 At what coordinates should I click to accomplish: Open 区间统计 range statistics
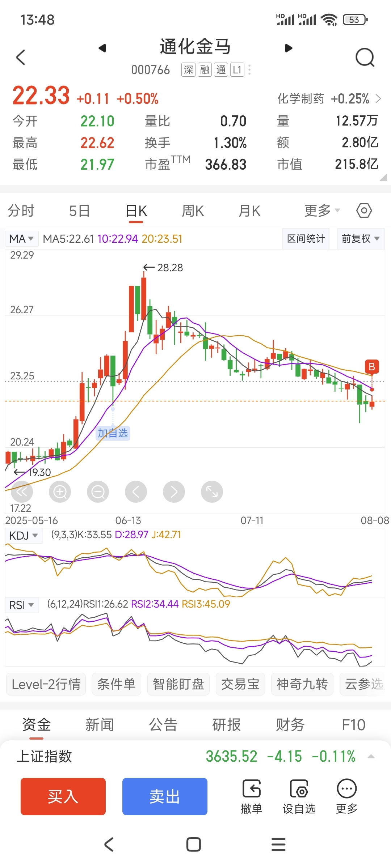click(306, 239)
